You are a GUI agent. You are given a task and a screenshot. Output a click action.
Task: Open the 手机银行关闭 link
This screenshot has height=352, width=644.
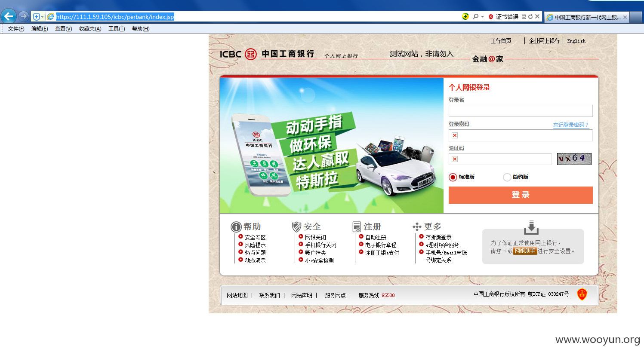pos(320,245)
